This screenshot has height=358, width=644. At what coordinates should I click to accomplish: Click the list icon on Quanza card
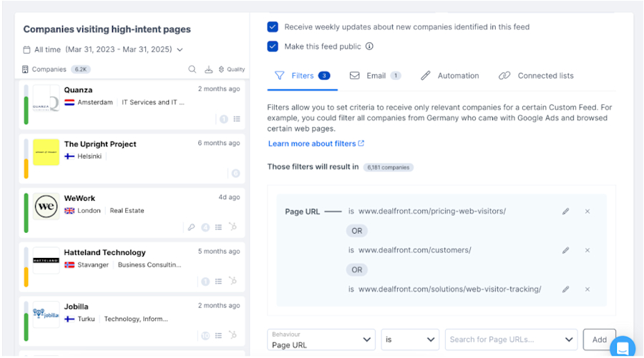coord(237,119)
